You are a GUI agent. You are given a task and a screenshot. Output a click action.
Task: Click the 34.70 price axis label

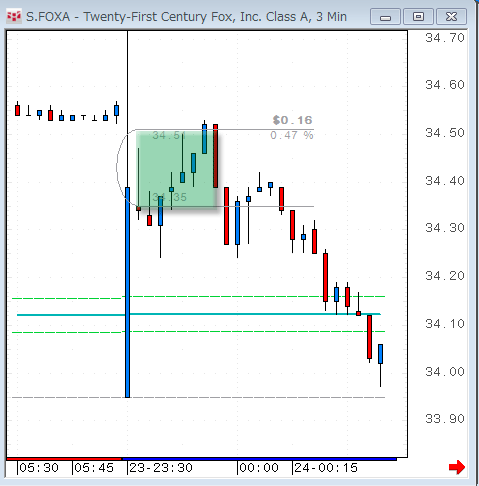[x=445, y=38]
